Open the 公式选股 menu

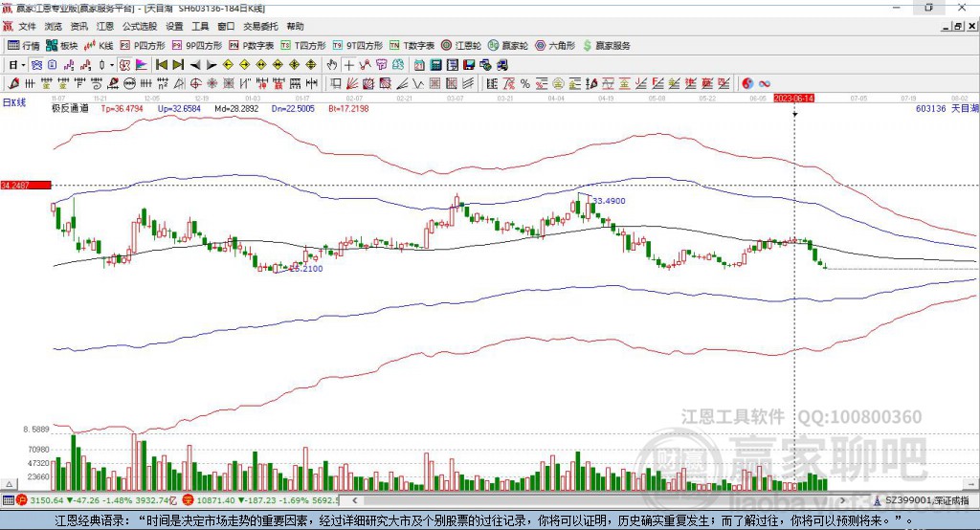pyautogui.click(x=140, y=26)
